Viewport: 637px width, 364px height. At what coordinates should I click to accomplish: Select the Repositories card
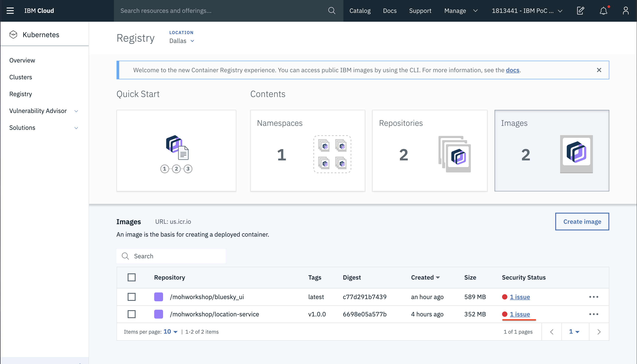click(x=430, y=151)
